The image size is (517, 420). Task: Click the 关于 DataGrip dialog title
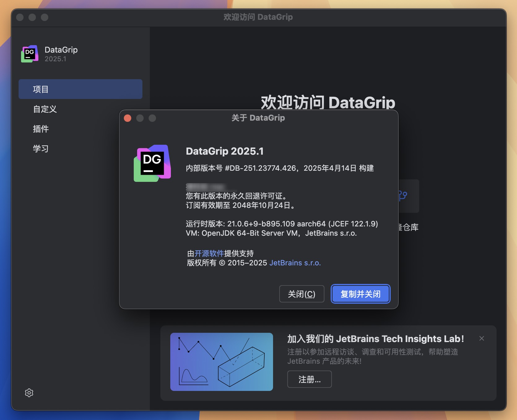click(x=258, y=118)
